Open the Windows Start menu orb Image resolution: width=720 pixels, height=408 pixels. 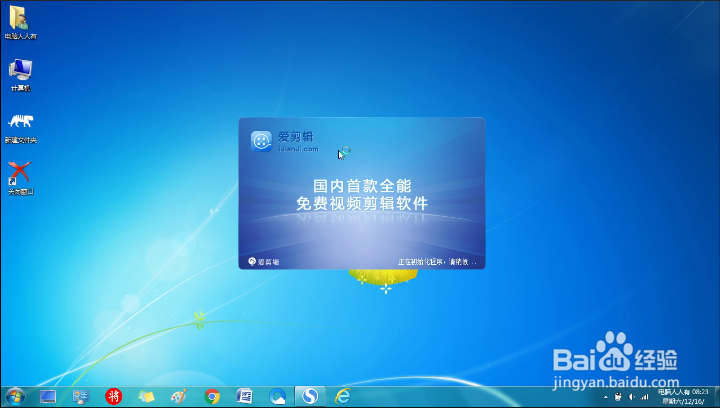tap(15, 397)
